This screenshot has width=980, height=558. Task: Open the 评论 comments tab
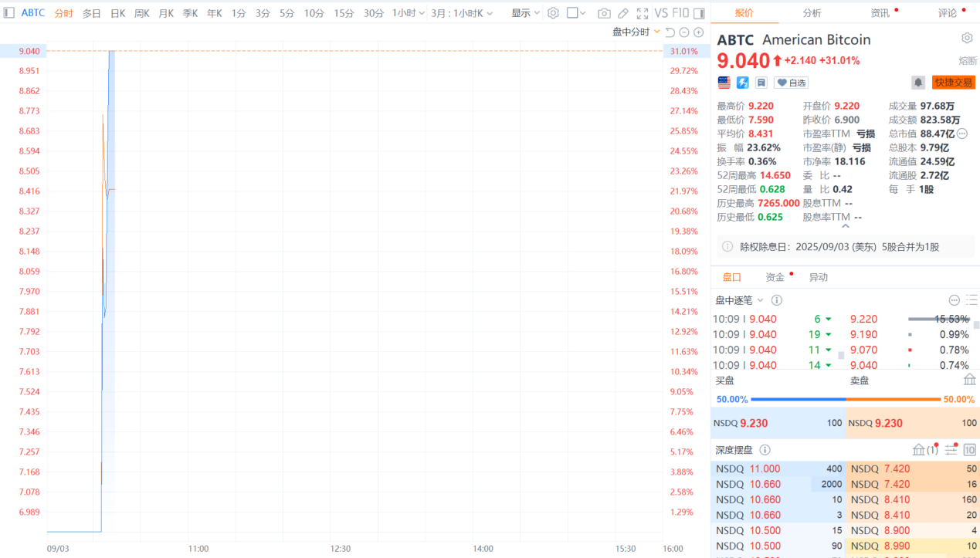947,13
